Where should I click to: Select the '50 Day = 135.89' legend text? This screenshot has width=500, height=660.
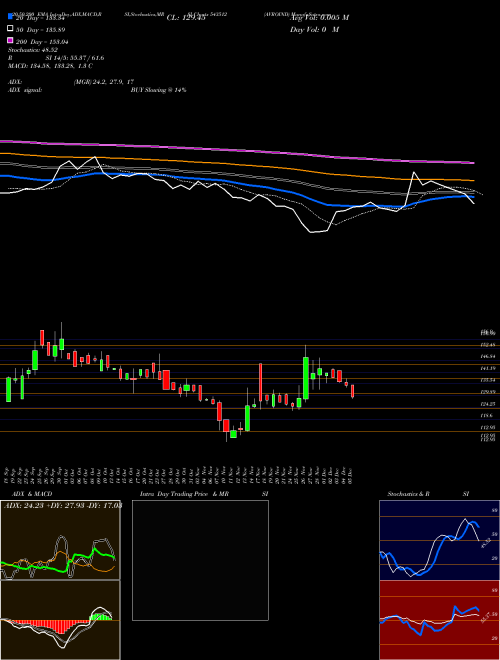click(x=41, y=30)
